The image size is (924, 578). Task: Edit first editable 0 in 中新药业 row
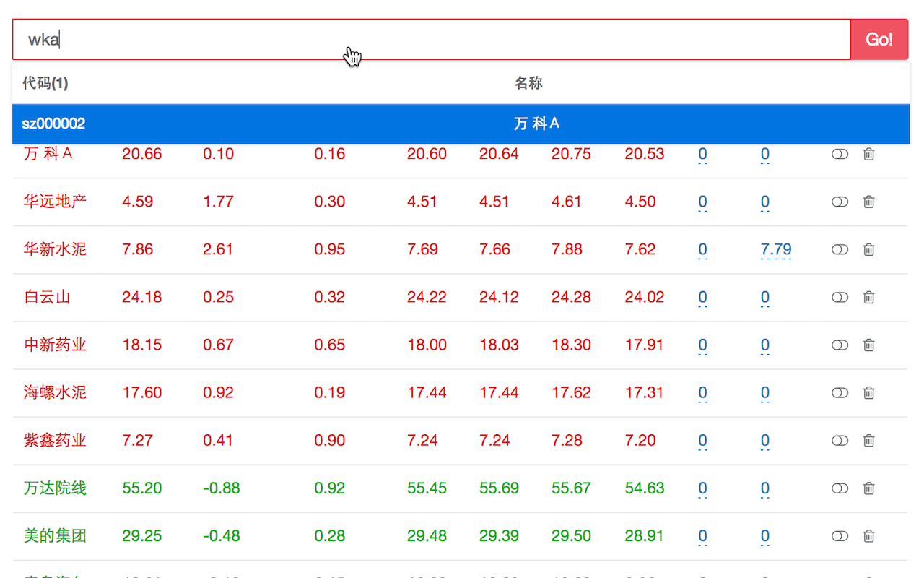[702, 345]
